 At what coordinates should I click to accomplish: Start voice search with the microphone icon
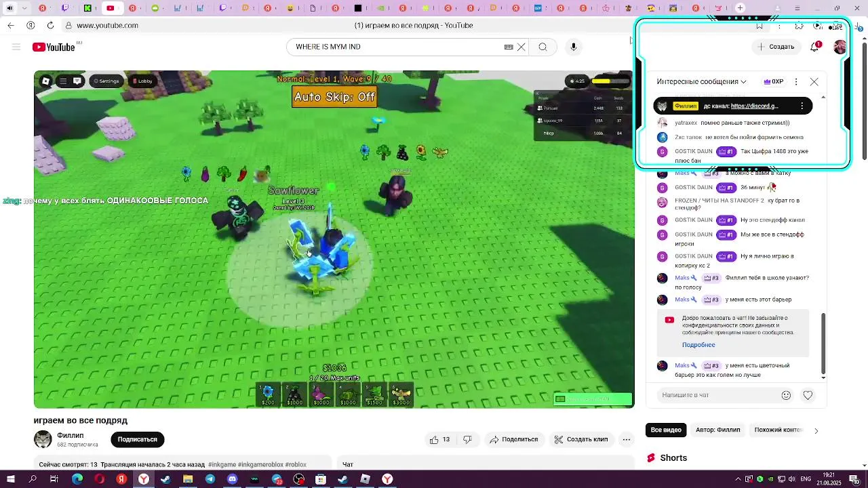[574, 47]
